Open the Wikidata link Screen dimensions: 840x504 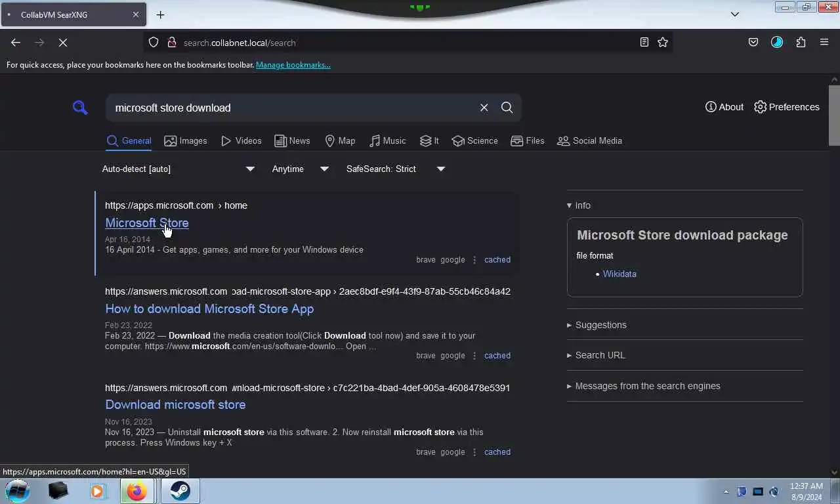point(619,274)
